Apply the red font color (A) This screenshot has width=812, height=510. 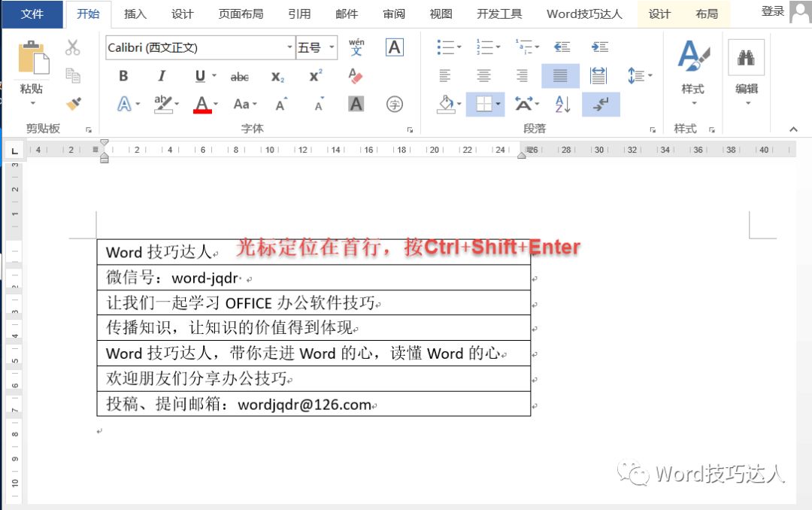click(x=202, y=104)
